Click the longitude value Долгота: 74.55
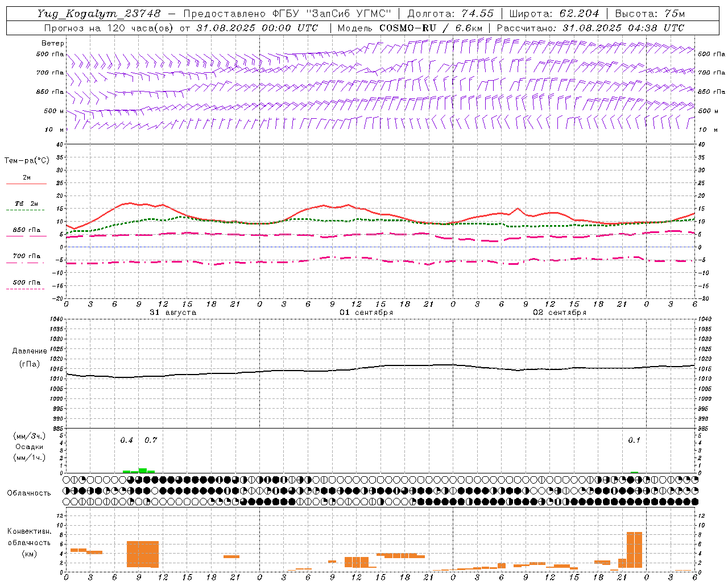Image resolution: width=728 pixels, height=582 pixels. (450, 14)
